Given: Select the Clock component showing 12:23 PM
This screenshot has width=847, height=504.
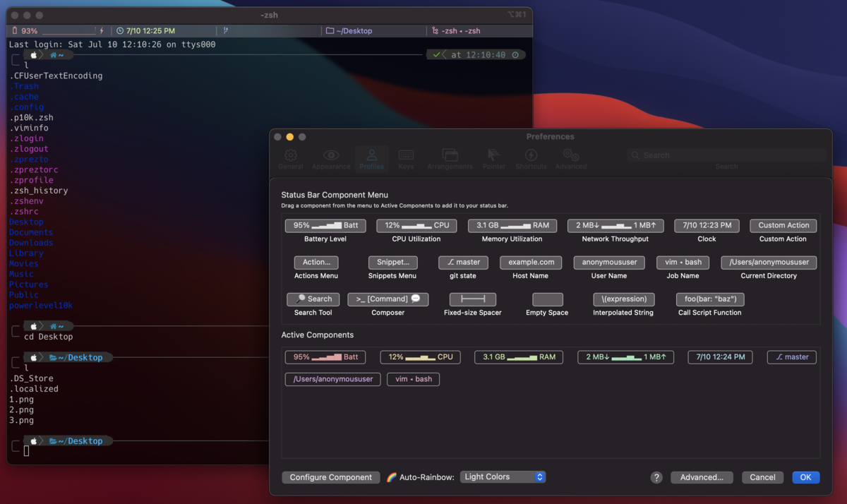Looking at the screenshot, I should tap(707, 226).
